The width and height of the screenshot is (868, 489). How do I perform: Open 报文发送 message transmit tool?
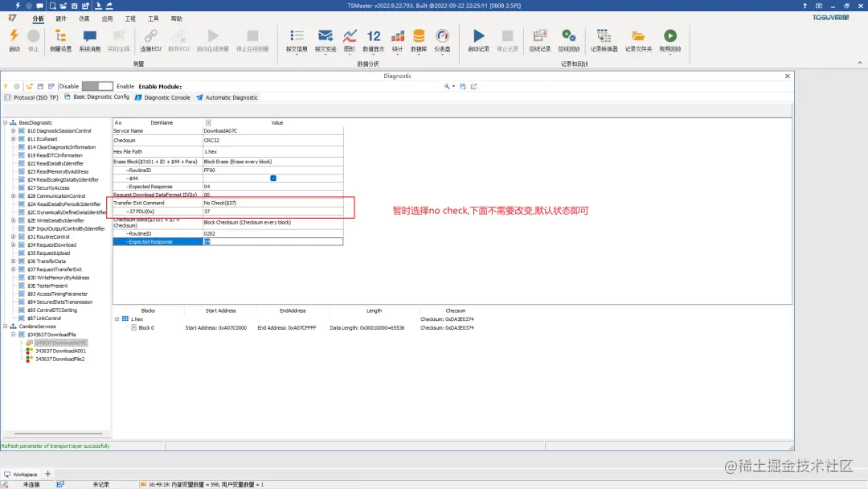point(325,40)
